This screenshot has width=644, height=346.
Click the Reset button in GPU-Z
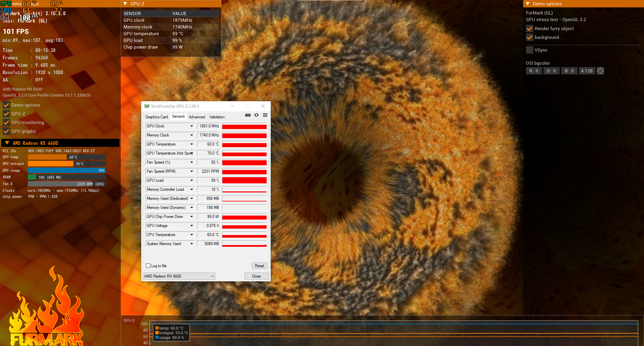coord(259,266)
